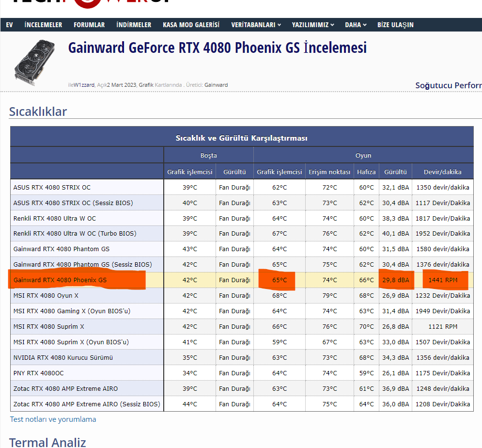Expand the YAZILIMIMIZ dropdown menu

pos(313,25)
